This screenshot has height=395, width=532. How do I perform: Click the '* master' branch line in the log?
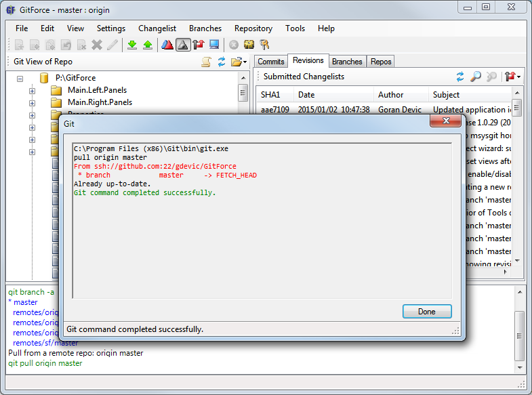coord(23,302)
